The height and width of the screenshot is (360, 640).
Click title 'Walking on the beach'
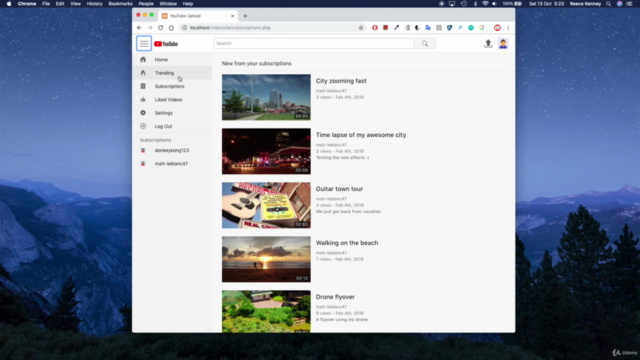[347, 243]
